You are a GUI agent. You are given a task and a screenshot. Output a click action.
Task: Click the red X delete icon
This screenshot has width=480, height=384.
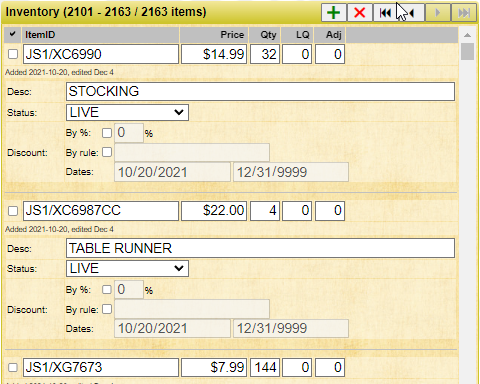pos(360,13)
